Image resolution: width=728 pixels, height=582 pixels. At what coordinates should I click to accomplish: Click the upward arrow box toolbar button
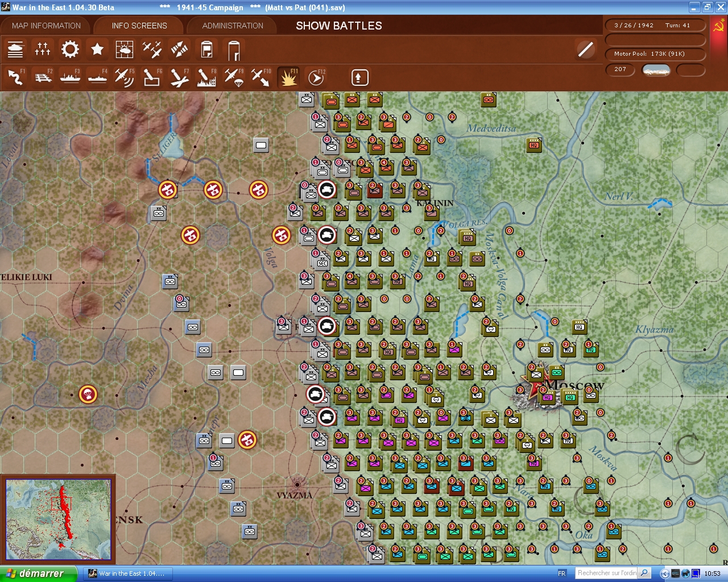coord(360,77)
